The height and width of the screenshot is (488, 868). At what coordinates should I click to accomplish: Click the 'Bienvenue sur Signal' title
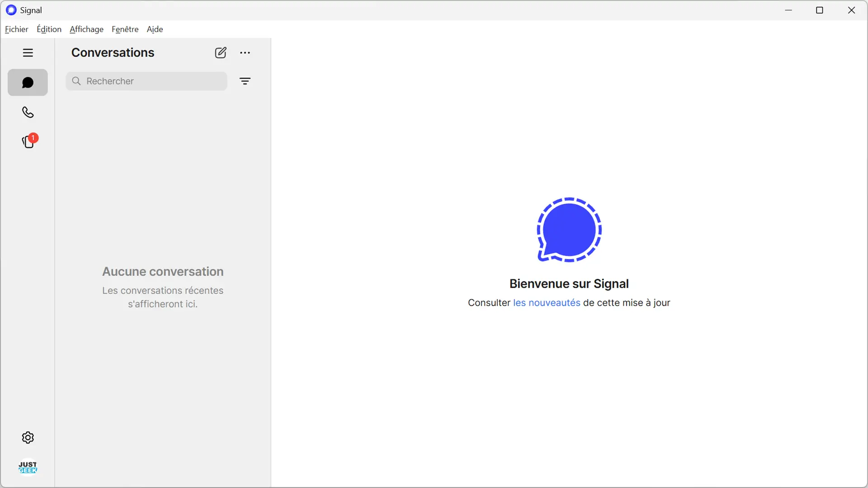click(569, 284)
